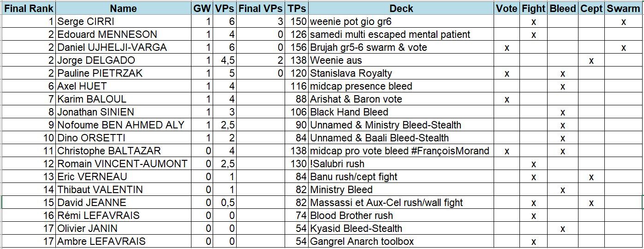
Task: Select the Final VPs header cell
Action: (261, 8)
